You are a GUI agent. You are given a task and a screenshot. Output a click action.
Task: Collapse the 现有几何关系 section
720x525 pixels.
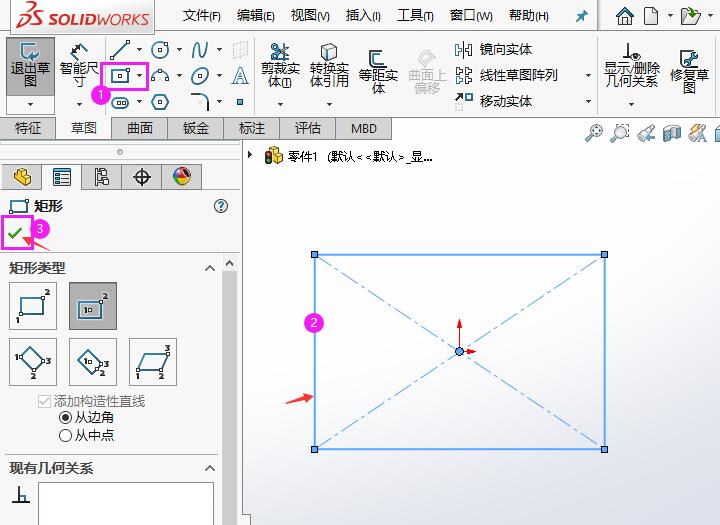tap(210, 468)
